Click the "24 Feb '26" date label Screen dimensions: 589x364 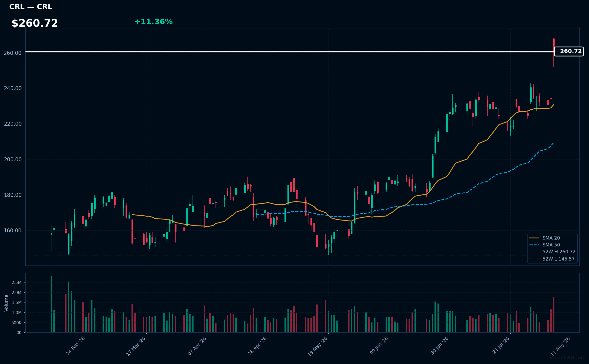pos(75,346)
